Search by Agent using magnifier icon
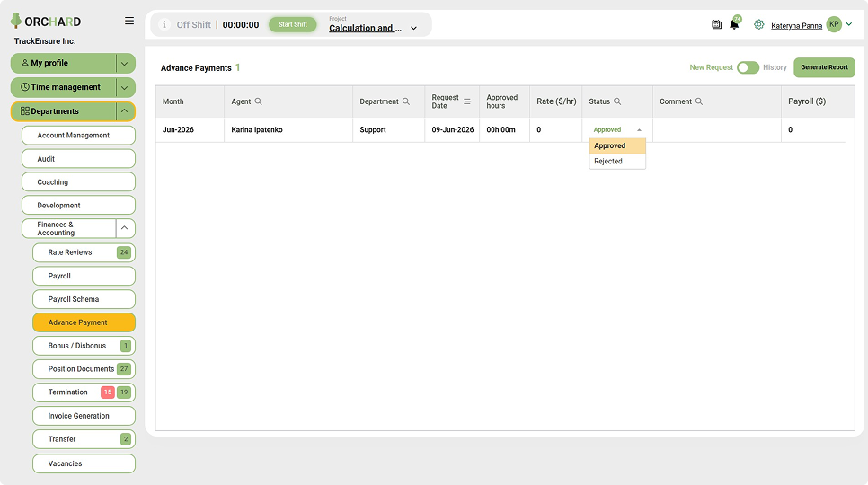 pos(258,101)
